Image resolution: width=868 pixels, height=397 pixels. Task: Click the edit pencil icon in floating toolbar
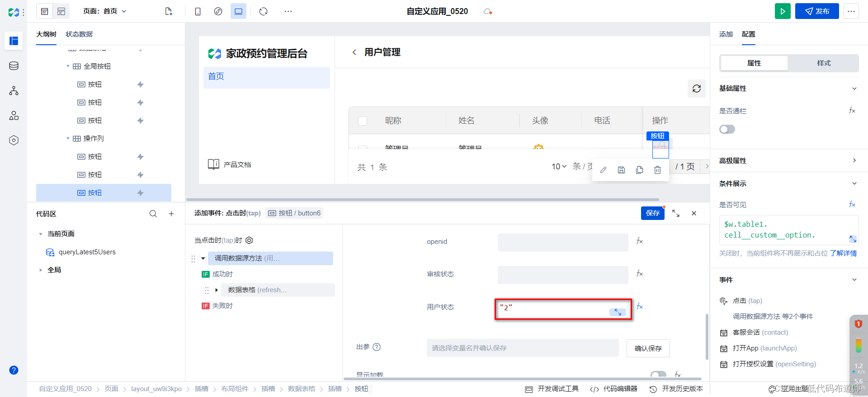pos(604,170)
